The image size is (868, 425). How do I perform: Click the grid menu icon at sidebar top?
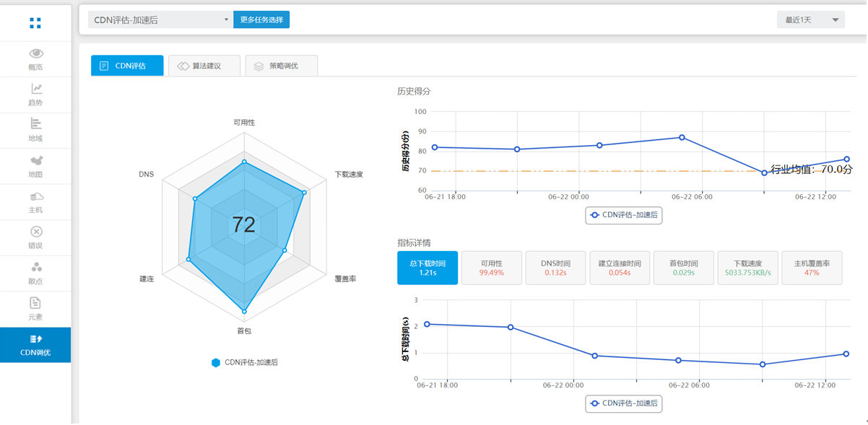pyautogui.click(x=35, y=24)
